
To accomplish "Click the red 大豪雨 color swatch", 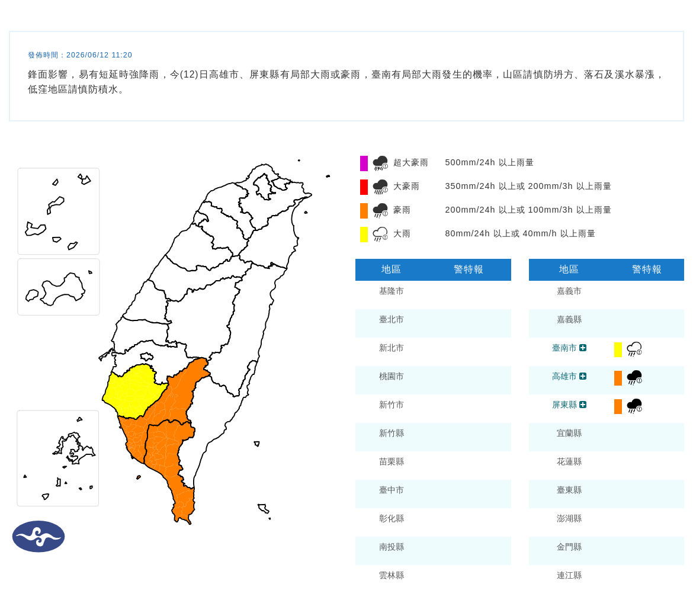I will (x=364, y=187).
